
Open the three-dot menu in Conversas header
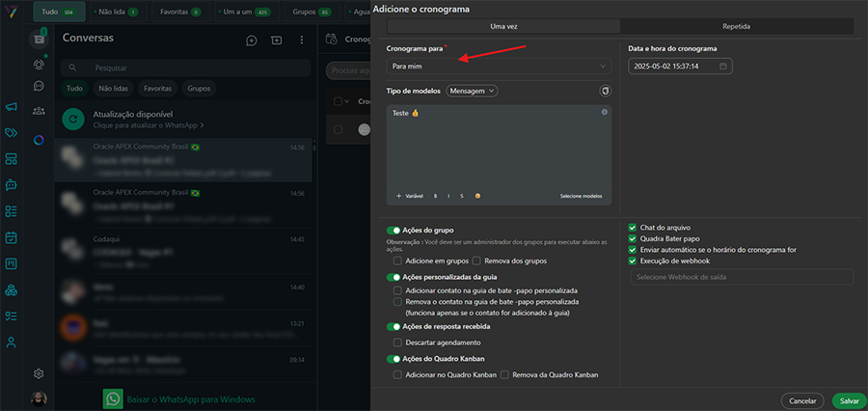302,41
